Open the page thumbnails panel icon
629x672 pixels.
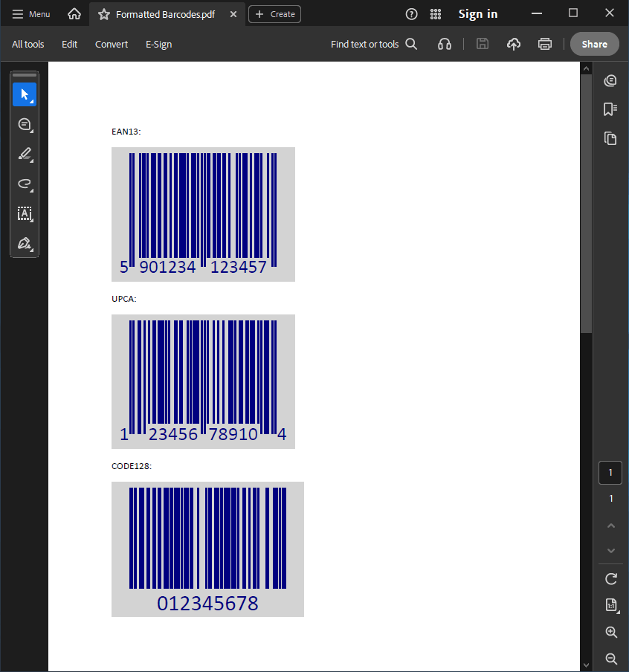(610, 138)
